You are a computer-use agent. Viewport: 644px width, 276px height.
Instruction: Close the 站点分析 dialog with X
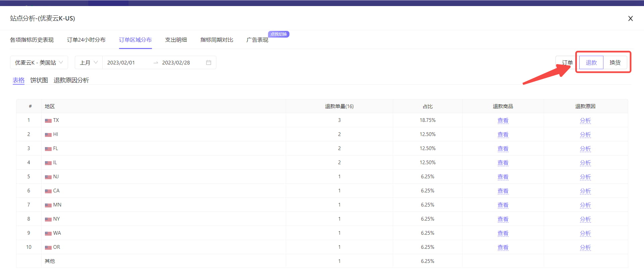pyautogui.click(x=630, y=18)
